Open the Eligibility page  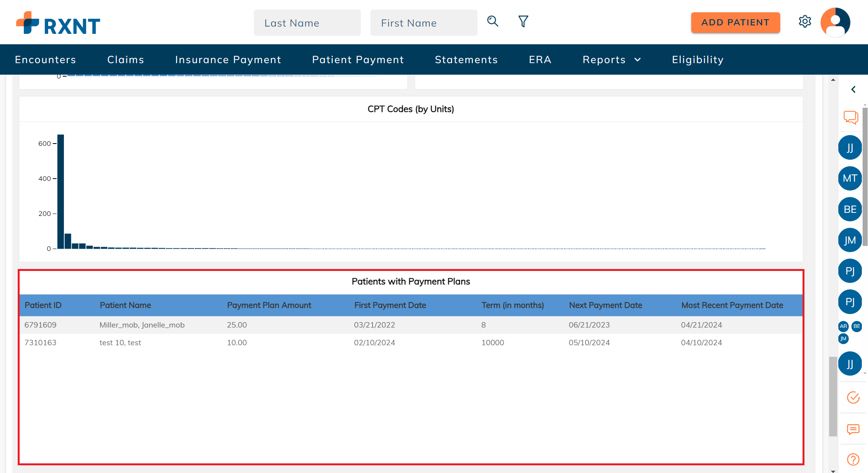pos(697,60)
